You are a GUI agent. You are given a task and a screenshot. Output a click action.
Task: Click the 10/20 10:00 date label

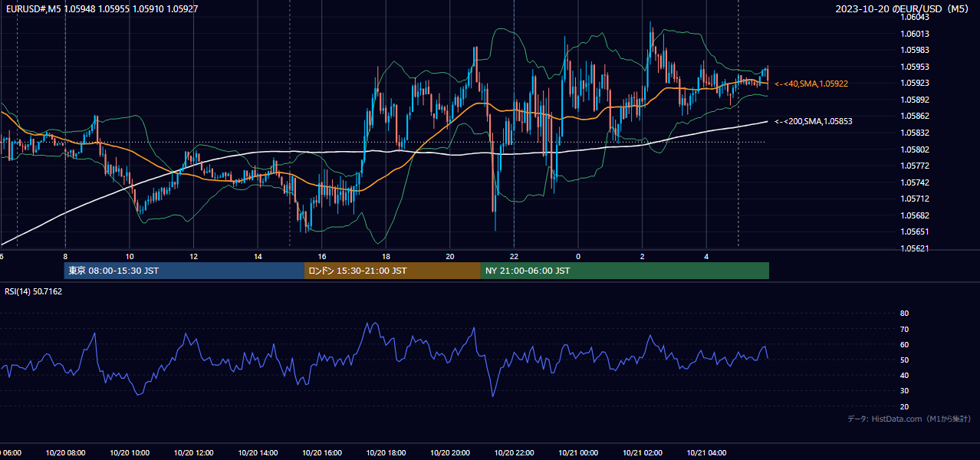click(x=130, y=453)
